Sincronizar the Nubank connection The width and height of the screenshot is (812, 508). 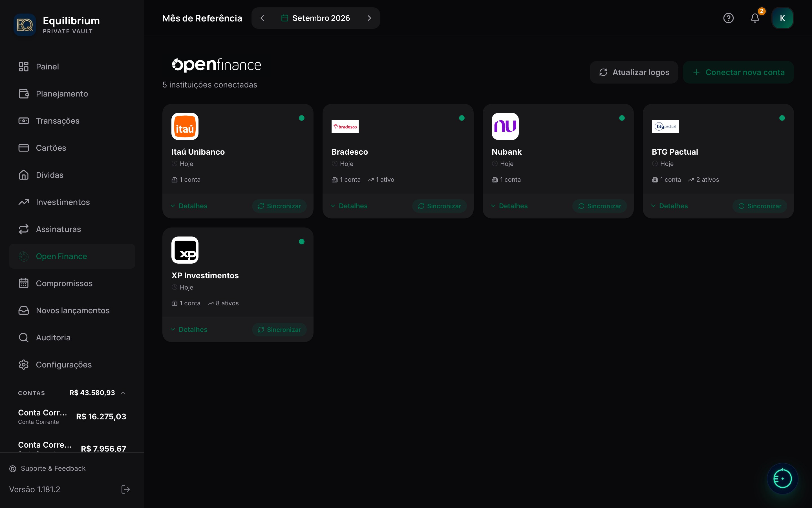599,206
